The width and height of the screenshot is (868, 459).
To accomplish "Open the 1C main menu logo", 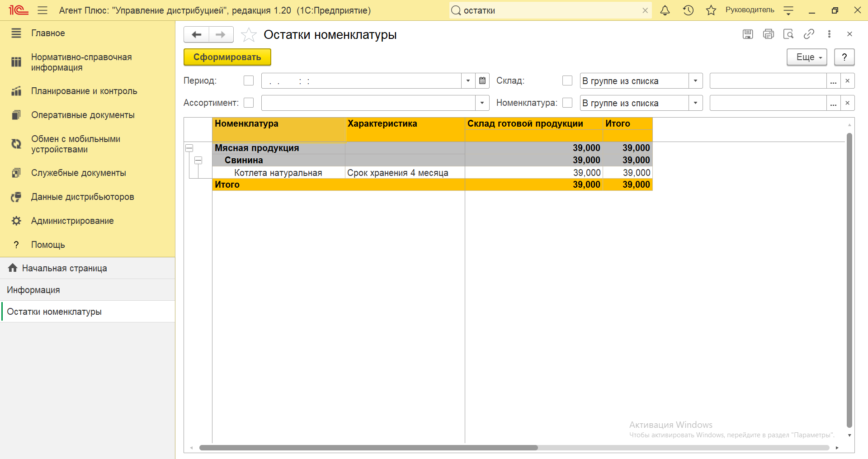I will tap(19, 10).
